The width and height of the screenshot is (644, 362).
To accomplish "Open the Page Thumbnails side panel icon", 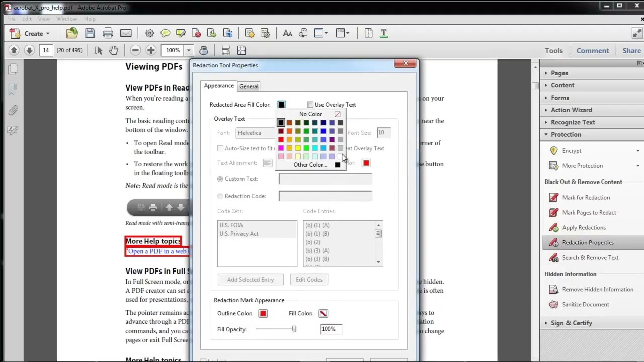I will (13, 69).
